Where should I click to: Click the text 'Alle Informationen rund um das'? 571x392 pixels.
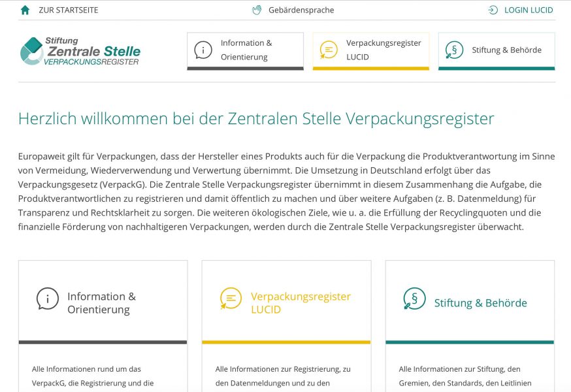[86, 369]
